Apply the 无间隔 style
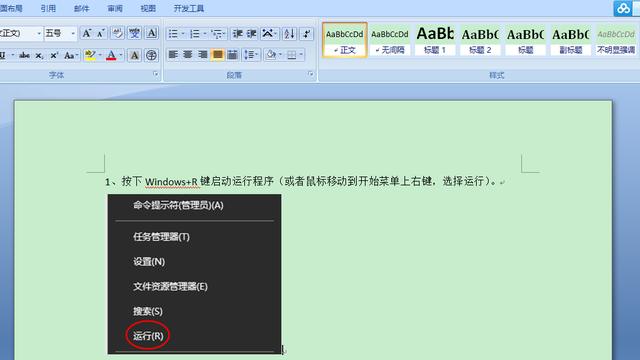The width and height of the screenshot is (640, 360). [x=389, y=40]
